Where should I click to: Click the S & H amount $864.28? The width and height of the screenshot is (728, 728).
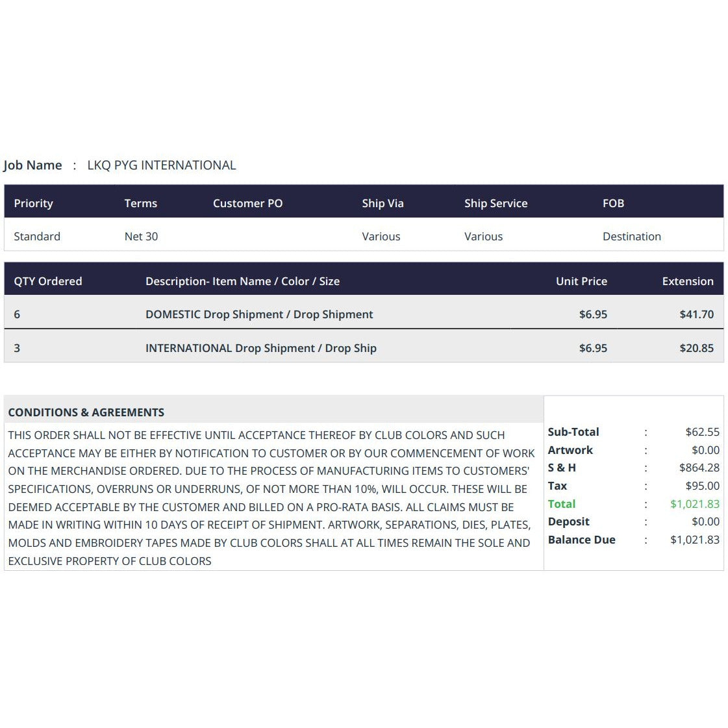(x=699, y=468)
